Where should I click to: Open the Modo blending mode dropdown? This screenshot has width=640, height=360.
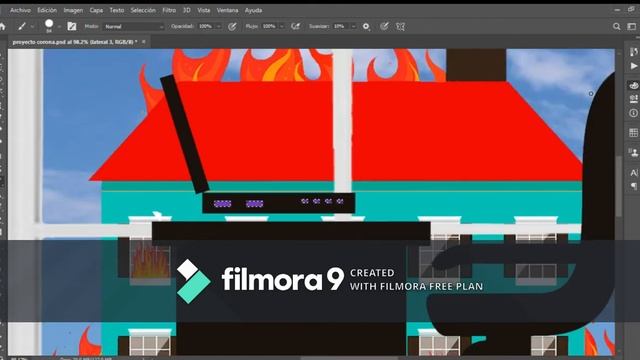[x=133, y=27]
